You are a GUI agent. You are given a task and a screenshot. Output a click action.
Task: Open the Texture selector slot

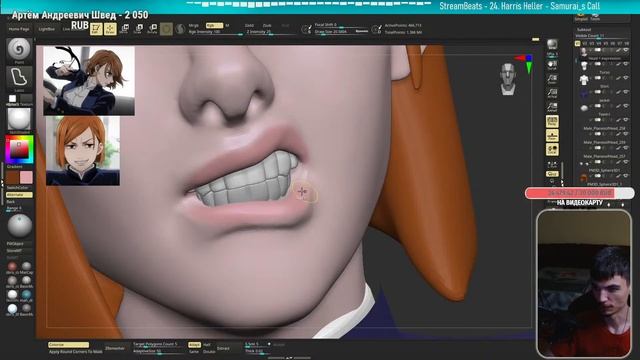point(26,99)
